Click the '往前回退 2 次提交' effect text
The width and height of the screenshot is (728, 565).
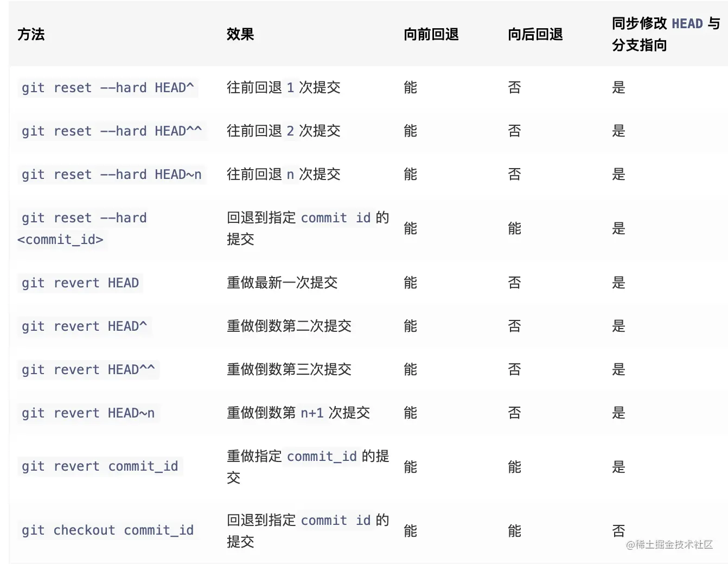284,131
